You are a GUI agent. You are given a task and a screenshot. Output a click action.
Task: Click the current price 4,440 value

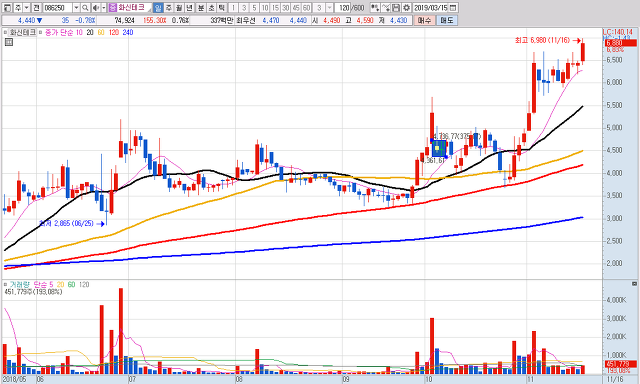tap(27, 20)
